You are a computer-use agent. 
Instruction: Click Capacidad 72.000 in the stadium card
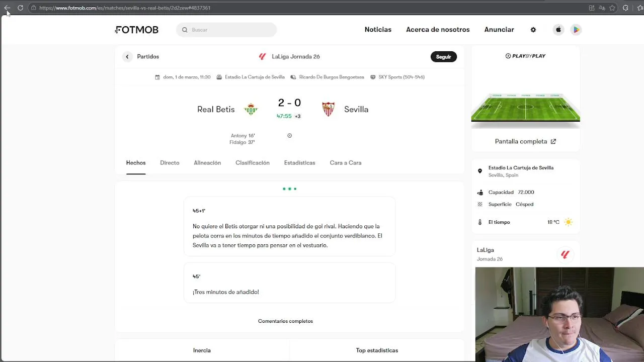coord(511,192)
